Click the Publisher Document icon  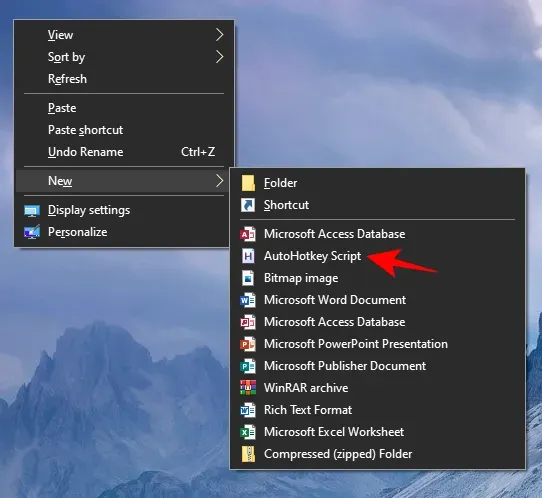tap(248, 366)
